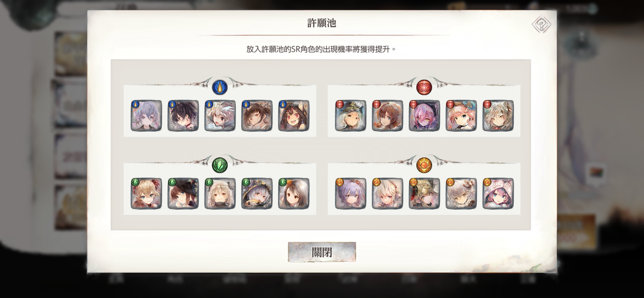Select the large red fire element emblem
The height and width of the screenshot is (298, 644).
[x=424, y=87]
